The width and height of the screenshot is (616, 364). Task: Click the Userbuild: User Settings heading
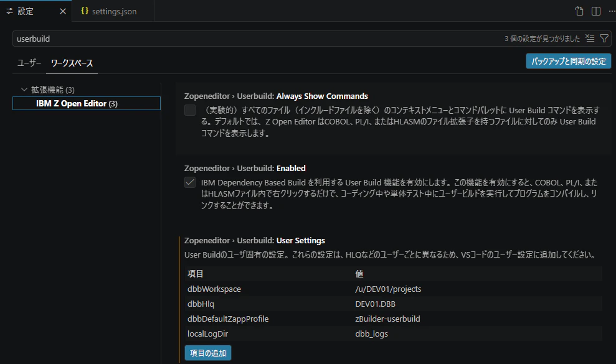click(255, 241)
